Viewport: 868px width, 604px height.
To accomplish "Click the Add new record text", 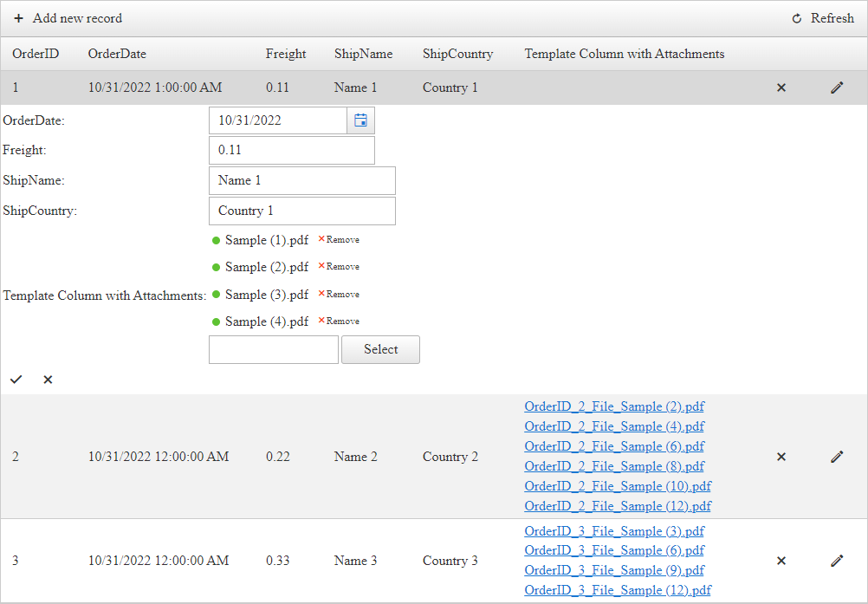I will coord(77,18).
